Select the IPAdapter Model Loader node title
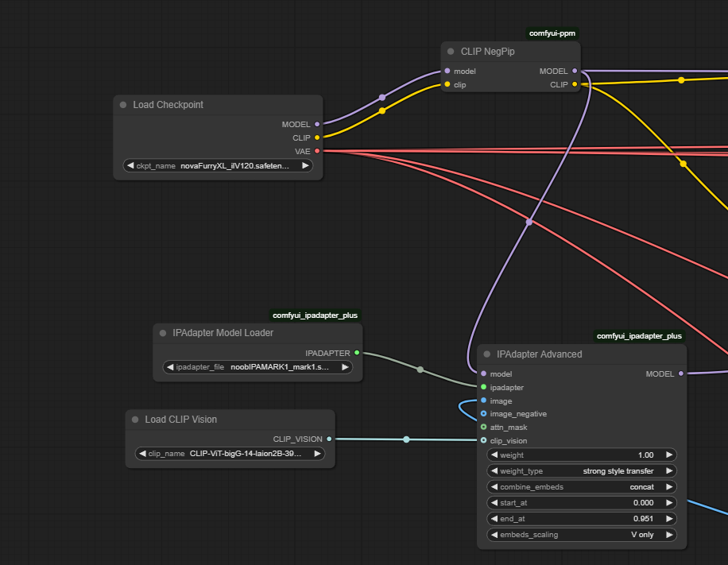 click(x=223, y=333)
